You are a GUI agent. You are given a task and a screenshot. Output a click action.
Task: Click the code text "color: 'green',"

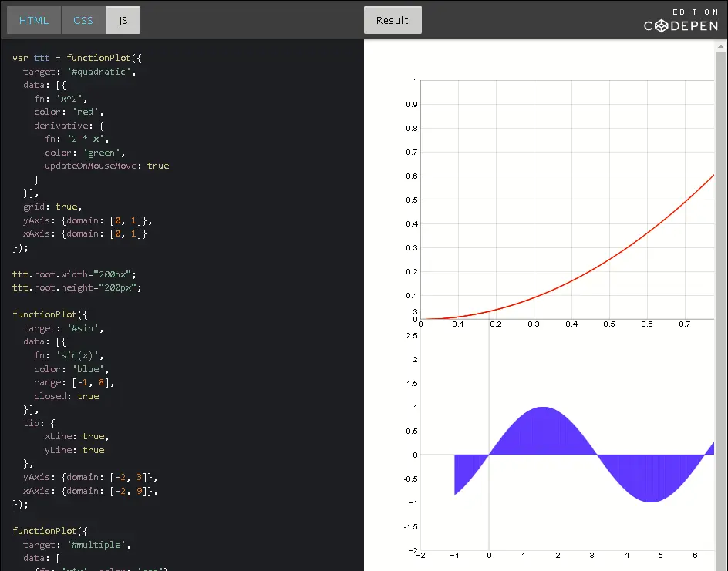click(85, 153)
